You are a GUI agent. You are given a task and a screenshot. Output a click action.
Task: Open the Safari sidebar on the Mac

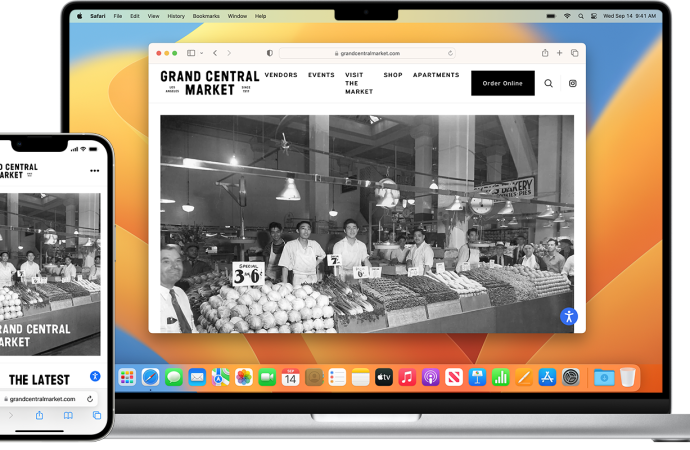coord(191,53)
